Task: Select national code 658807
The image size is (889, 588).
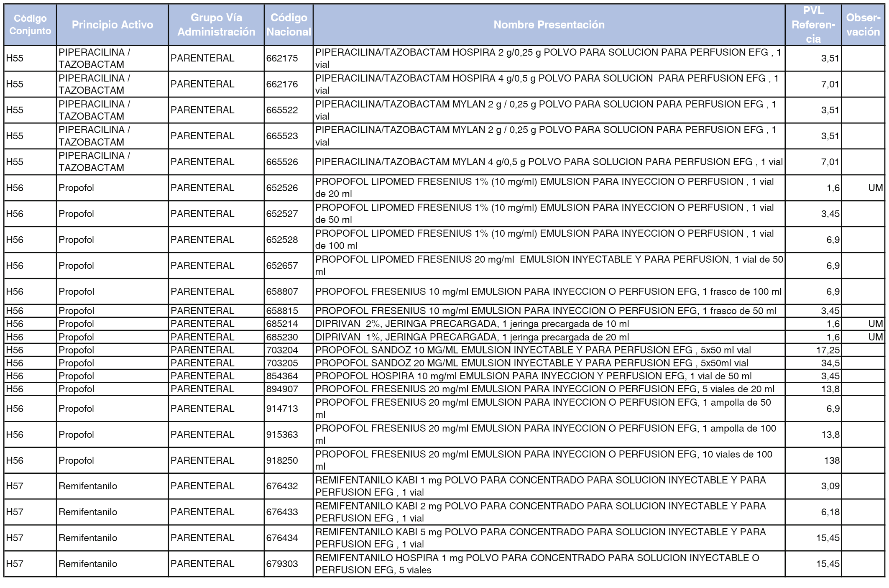Action: 282,291
